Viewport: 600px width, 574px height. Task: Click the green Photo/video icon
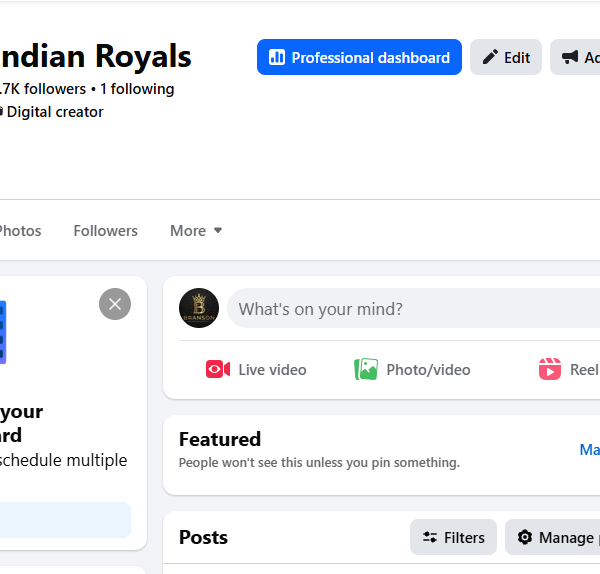[x=366, y=369]
